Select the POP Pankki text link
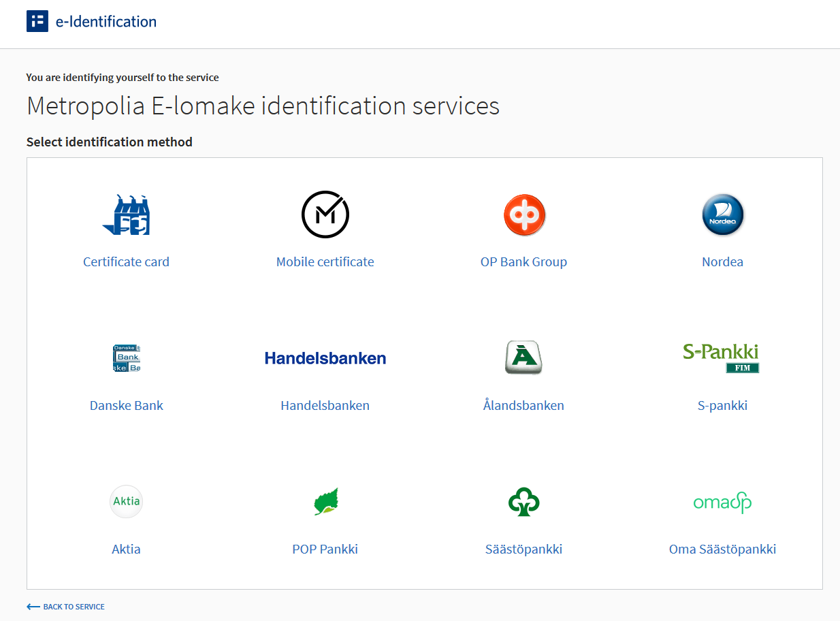The image size is (840, 621). [325, 550]
